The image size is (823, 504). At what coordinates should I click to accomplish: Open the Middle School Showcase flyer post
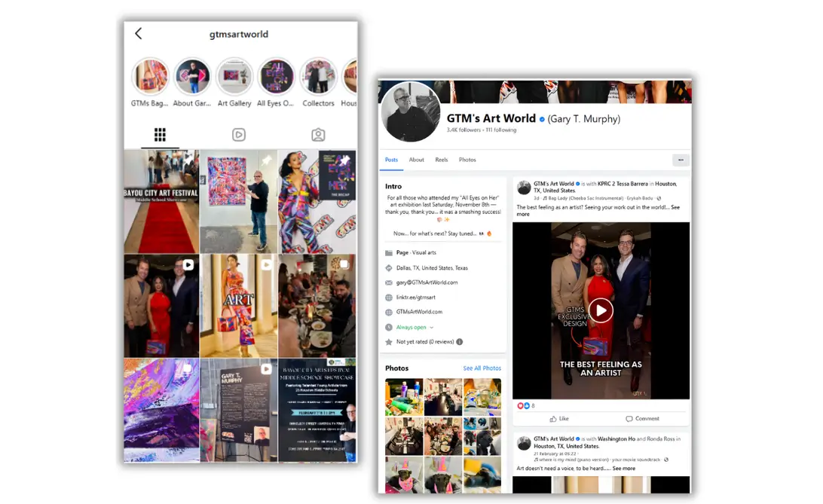click(x=317, y=410)
